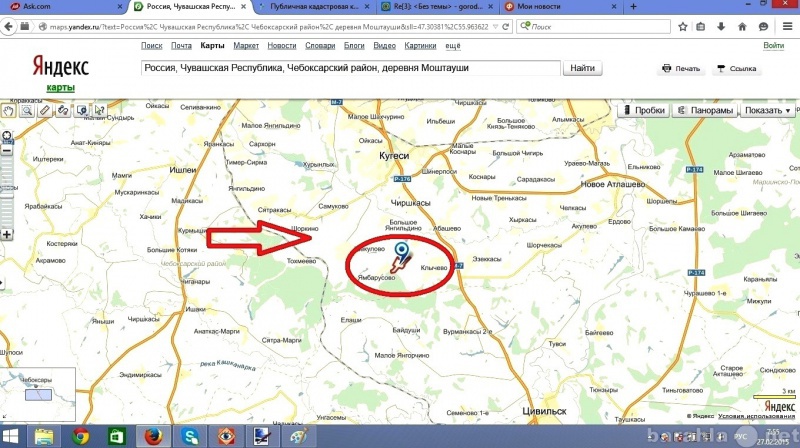Expand the ещё more-services menu
This screenshot has width=800, height=448.
pyautogui.click(x=453, y=46)
